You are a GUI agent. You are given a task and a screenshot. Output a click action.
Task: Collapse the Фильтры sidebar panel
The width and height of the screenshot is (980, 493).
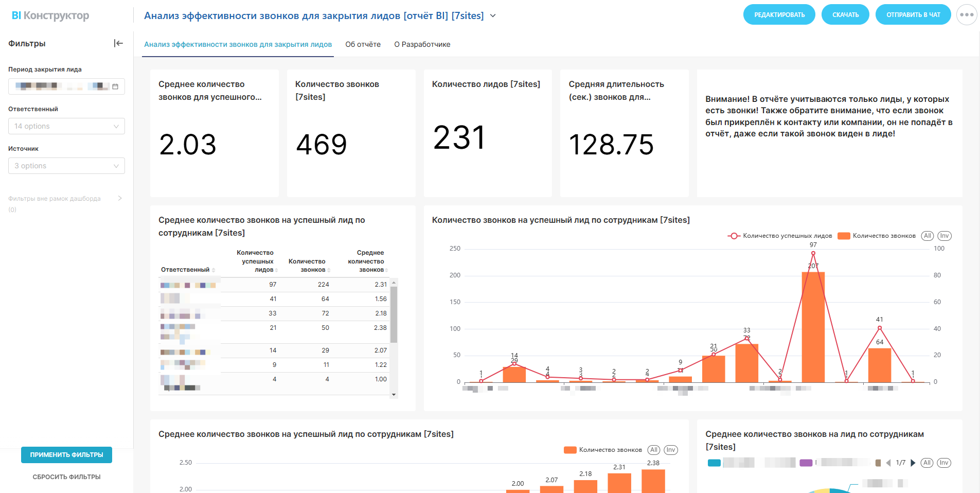[118, 43]
